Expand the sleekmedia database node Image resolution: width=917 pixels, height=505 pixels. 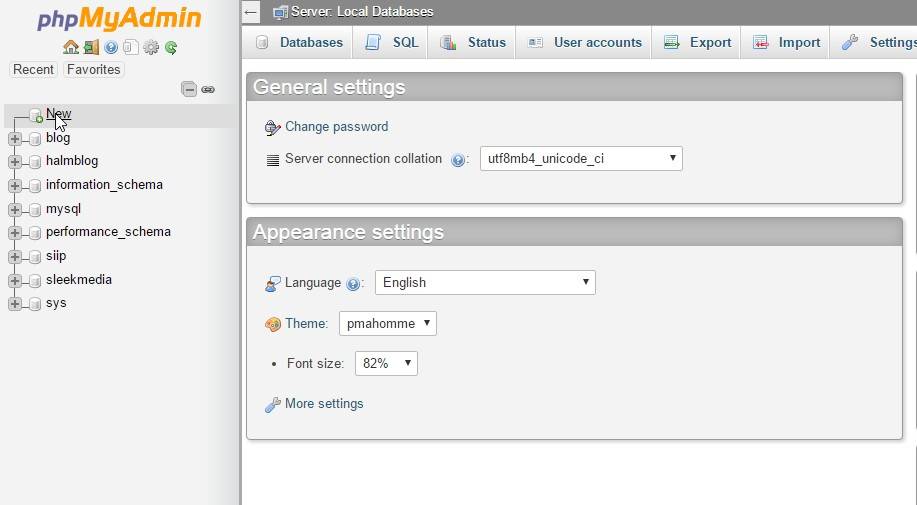click(x=15, y=280)
